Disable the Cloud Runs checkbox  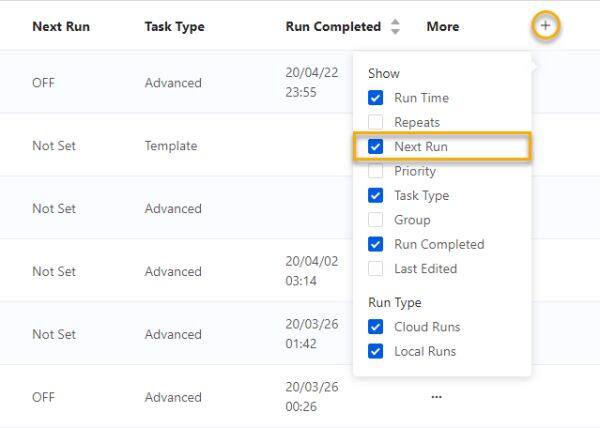coord(375,327)
